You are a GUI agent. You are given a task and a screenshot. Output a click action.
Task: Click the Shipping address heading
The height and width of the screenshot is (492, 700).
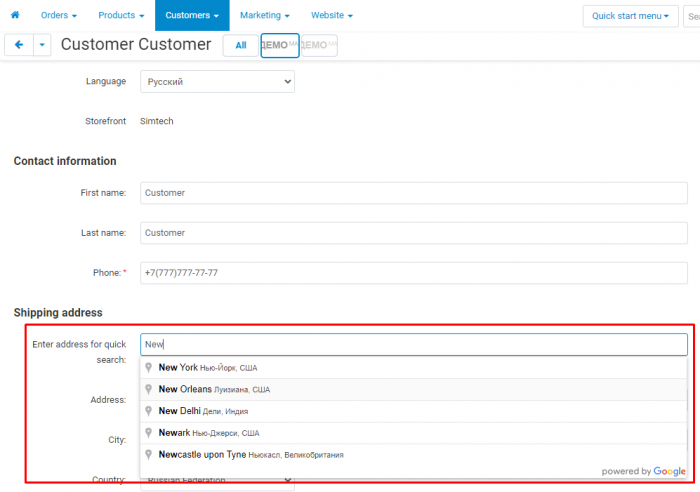point(58,313)
